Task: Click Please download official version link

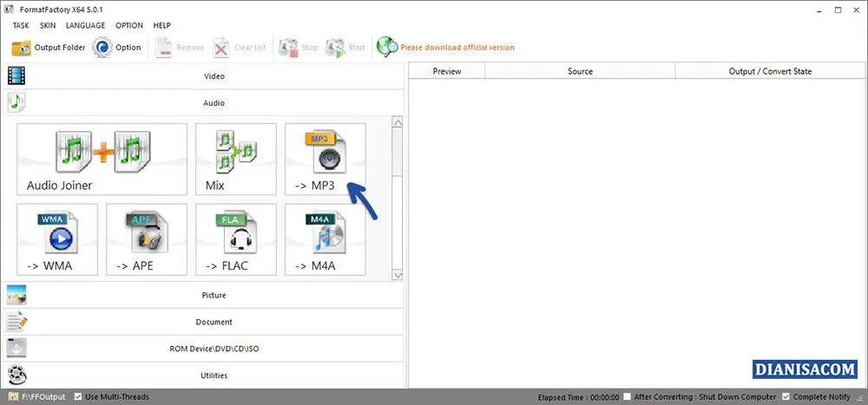Action: pyautogui.click(x=457, y=48)
